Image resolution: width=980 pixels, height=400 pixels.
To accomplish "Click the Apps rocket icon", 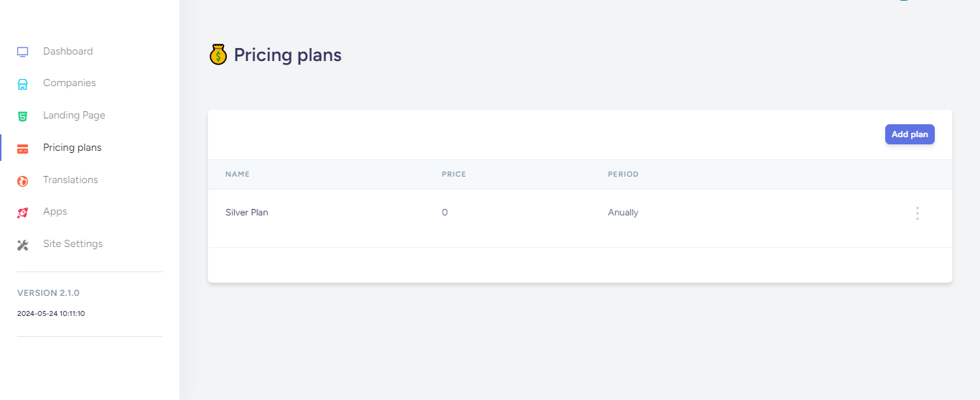I will click(22, 213).
